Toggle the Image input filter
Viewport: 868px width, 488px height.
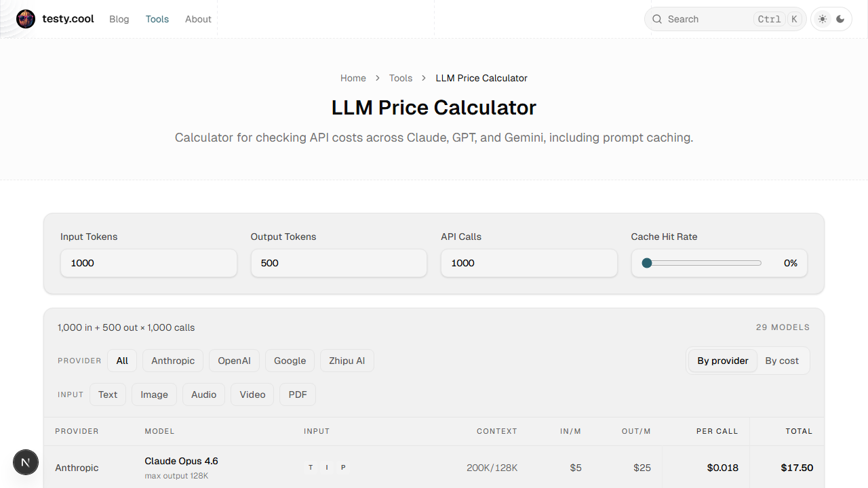coord(154,394)
